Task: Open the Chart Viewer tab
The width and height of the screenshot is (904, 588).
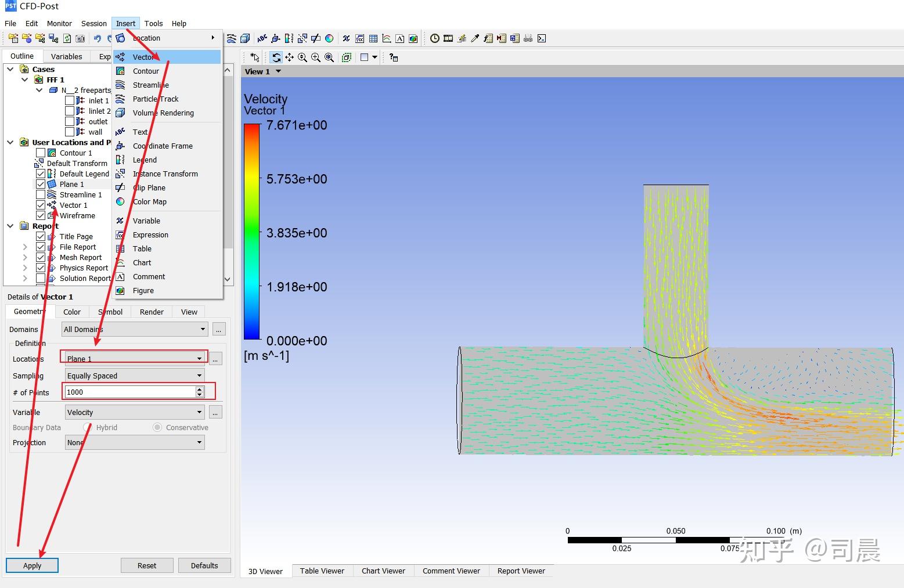Action: [x=383, y=571]
